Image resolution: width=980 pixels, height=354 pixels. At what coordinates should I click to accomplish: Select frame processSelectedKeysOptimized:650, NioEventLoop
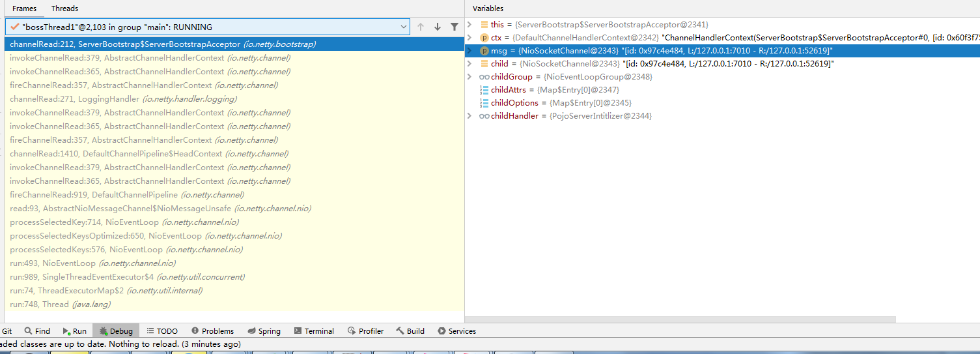[234, 236]
